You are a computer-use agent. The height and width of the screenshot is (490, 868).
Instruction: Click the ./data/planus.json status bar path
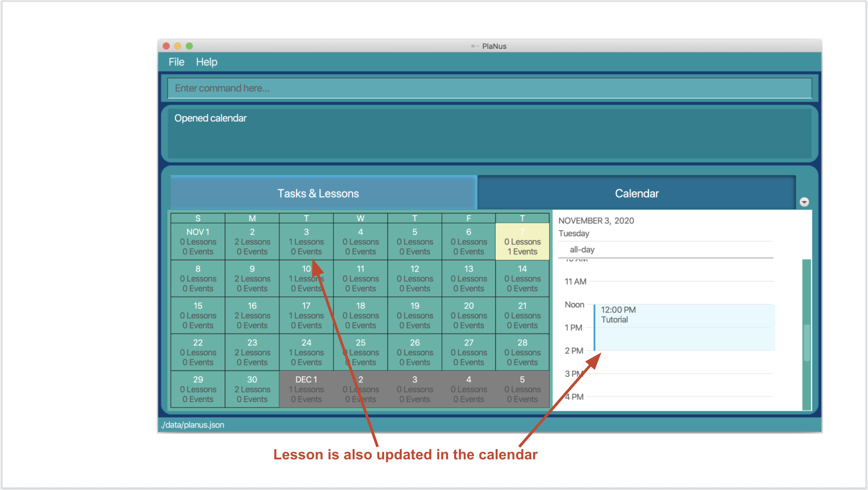[192, 425]
